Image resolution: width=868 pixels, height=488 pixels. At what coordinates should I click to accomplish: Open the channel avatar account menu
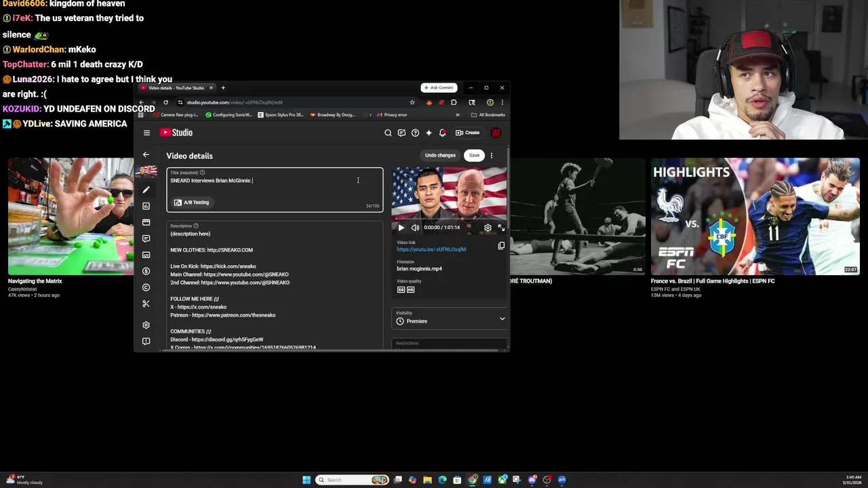coord(496,133)
